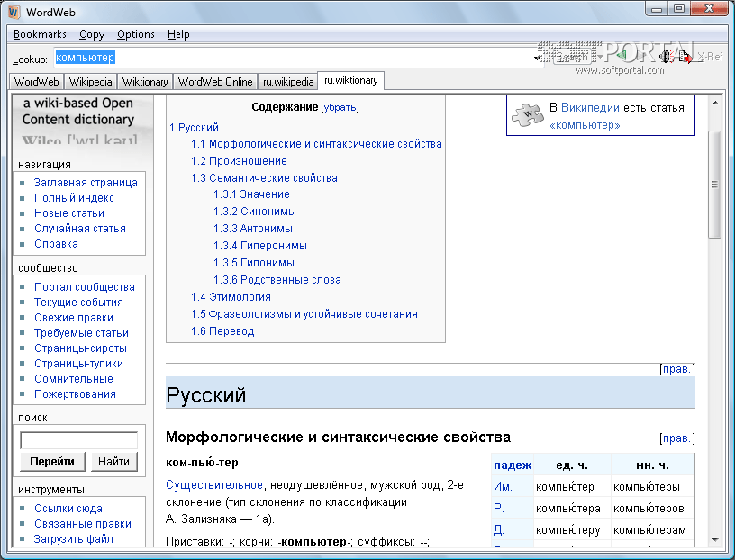
Task: Go to section 1.2 Произношение
Action: coord(239,161)
